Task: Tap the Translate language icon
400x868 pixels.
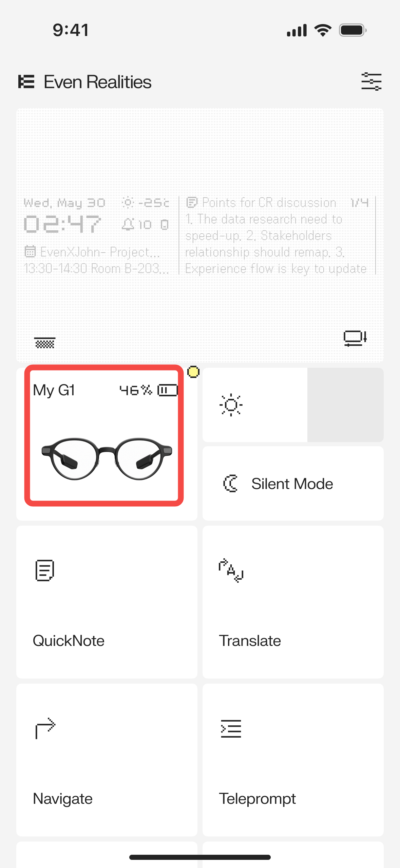Action: (231, 571)
